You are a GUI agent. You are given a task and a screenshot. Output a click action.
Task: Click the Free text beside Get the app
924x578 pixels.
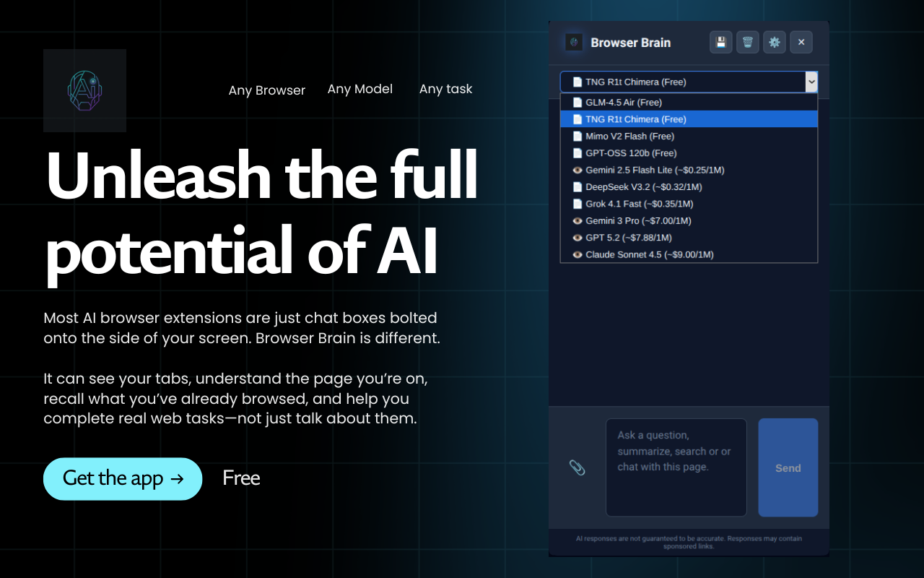241,478
